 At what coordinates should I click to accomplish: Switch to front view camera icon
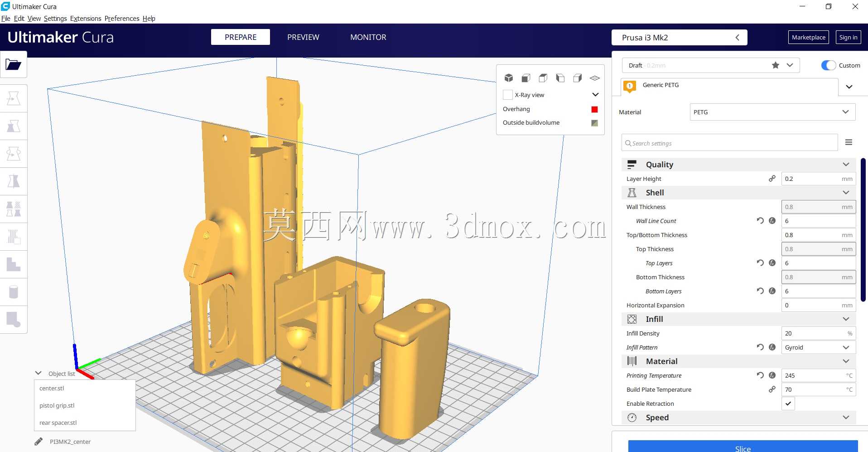(x=526, y=78)
